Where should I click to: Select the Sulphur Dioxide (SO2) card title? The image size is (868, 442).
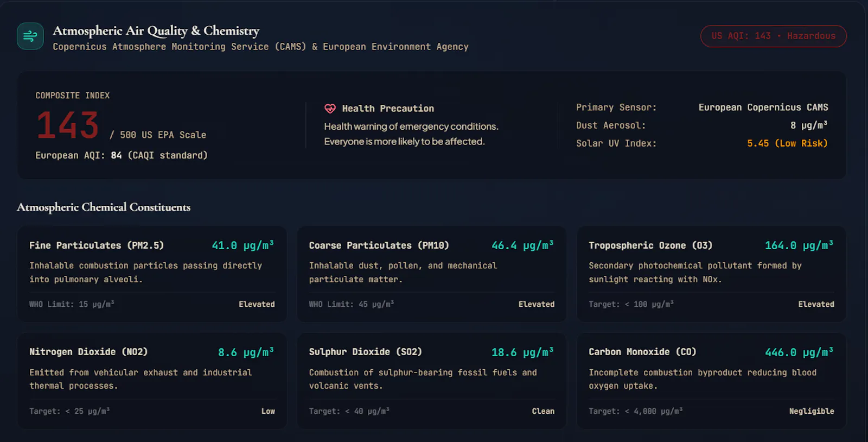(x=366, y=352)
